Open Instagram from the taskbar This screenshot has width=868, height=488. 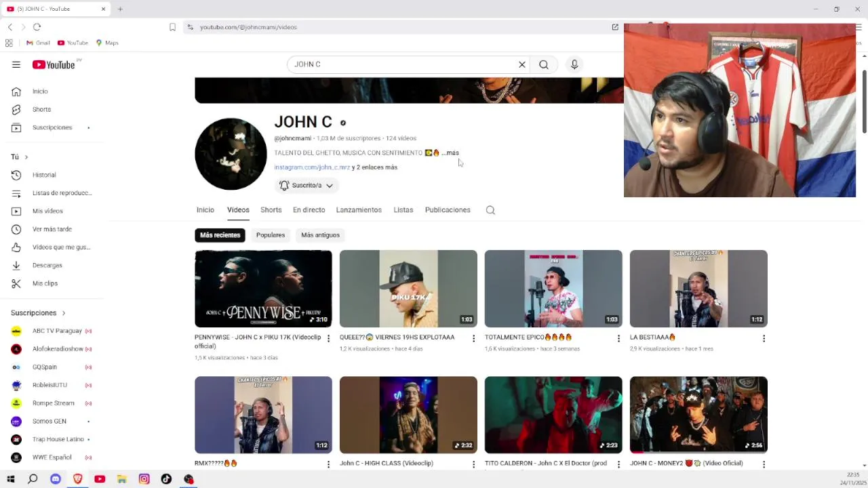click(x=144, y=479)
